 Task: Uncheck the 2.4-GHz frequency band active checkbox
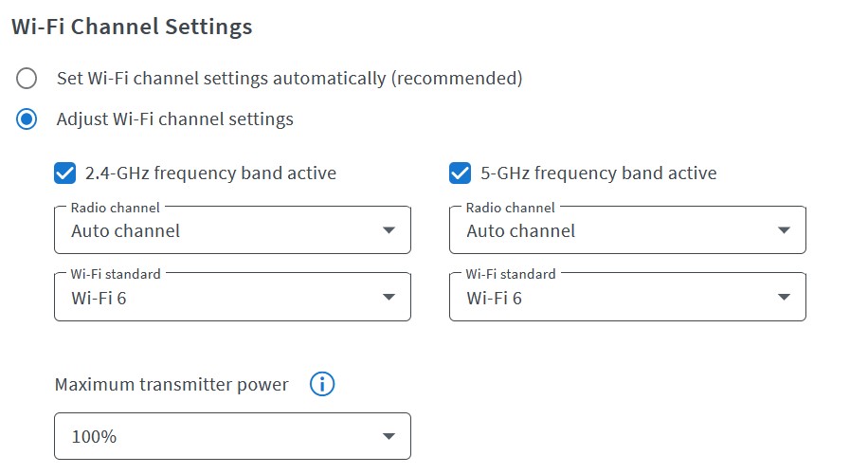pyautogui.click(x=65, y=173)
